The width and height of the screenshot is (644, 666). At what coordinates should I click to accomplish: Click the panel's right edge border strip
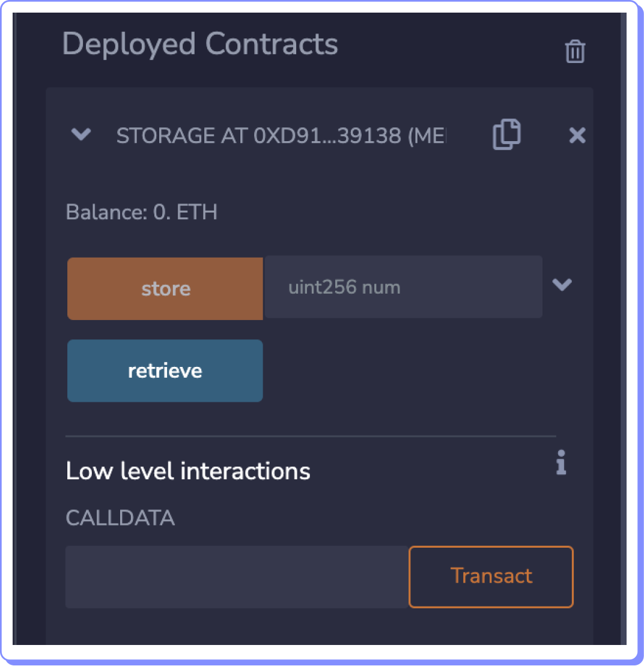tap(624, 330)
